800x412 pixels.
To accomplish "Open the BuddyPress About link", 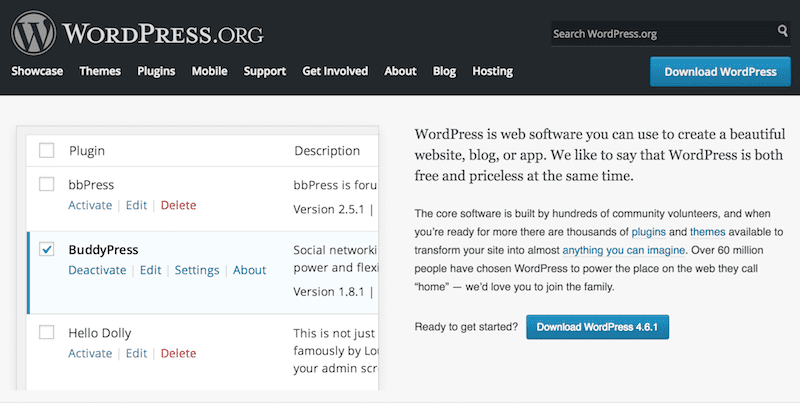I will click(249, 270).
